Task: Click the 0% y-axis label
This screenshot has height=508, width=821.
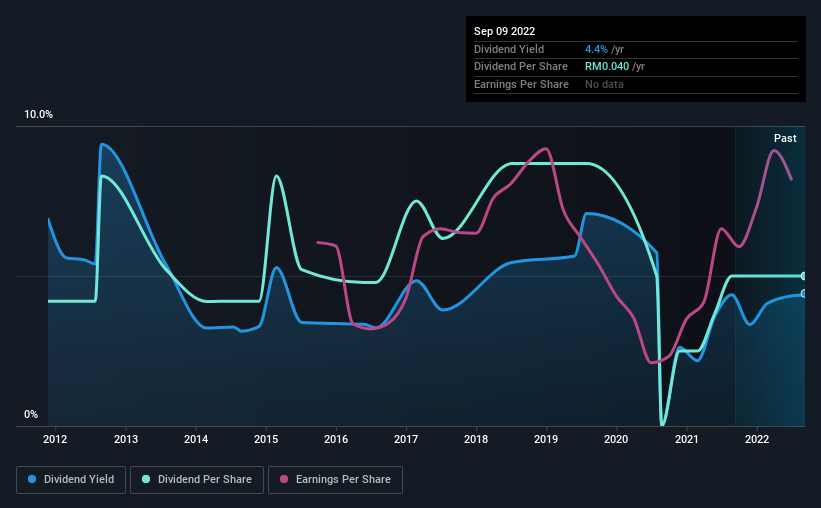Action: click(x=31, y=415)
